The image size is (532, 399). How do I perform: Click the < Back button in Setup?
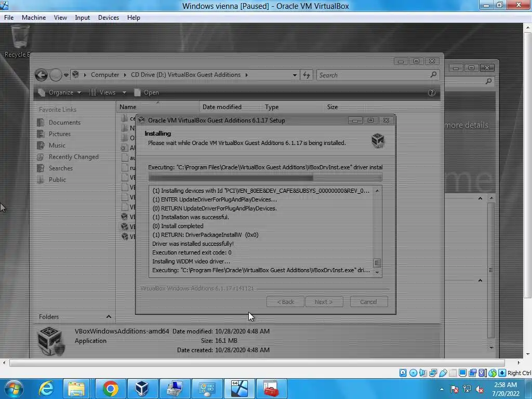285,302
